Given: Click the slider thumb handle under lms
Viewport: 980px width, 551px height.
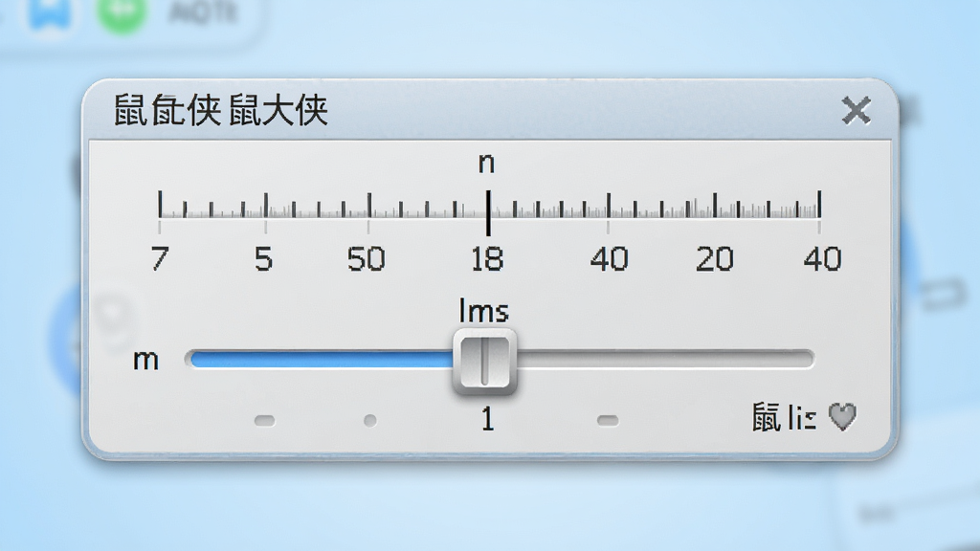Looking at the screenshot, I should tap(484, 362).
